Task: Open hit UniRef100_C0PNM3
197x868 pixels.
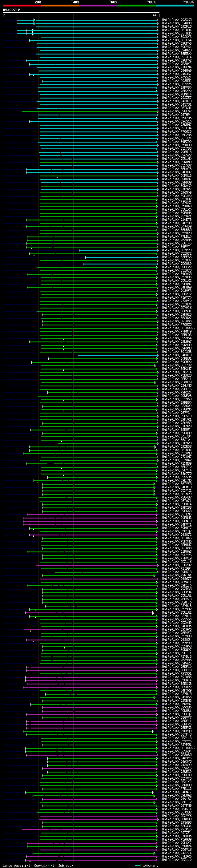Action: 177,518
